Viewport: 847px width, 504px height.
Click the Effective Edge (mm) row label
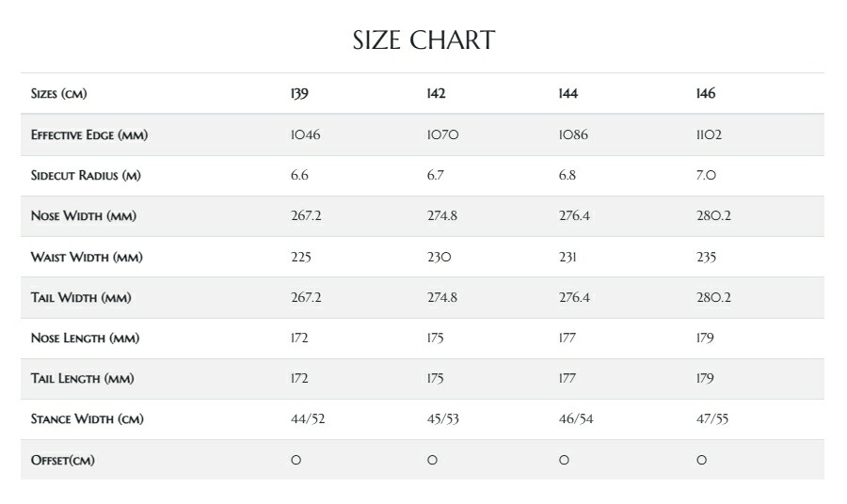89,135
